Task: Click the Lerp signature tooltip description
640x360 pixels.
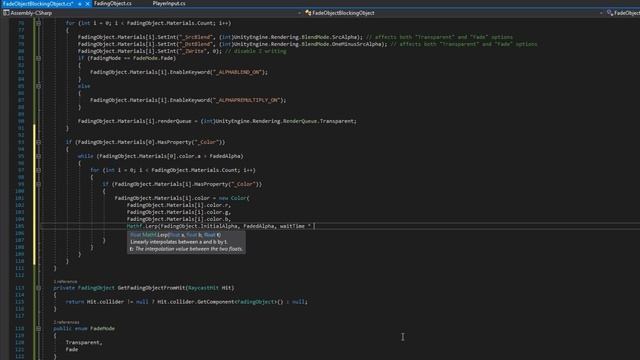Action: (x=179, y=242)
